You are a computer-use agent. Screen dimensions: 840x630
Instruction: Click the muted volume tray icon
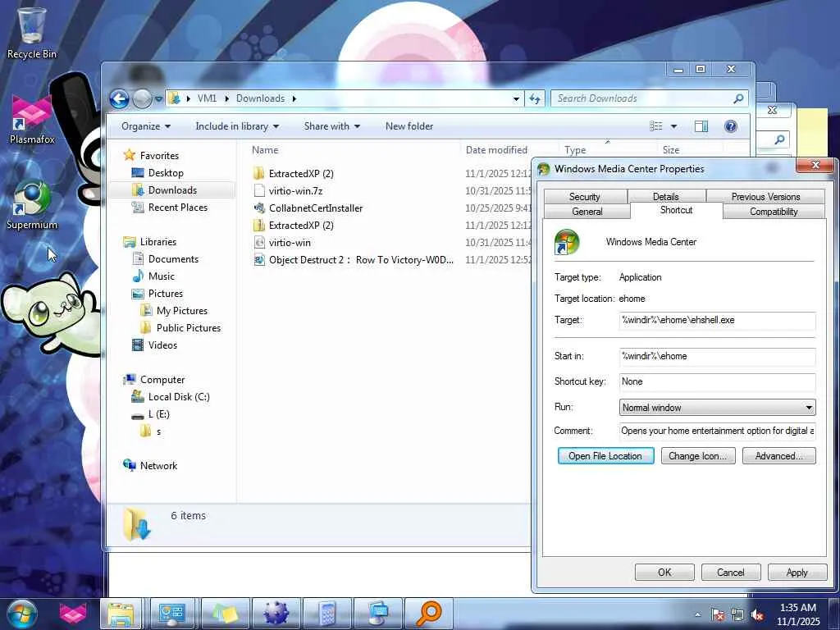coord(757,615)
